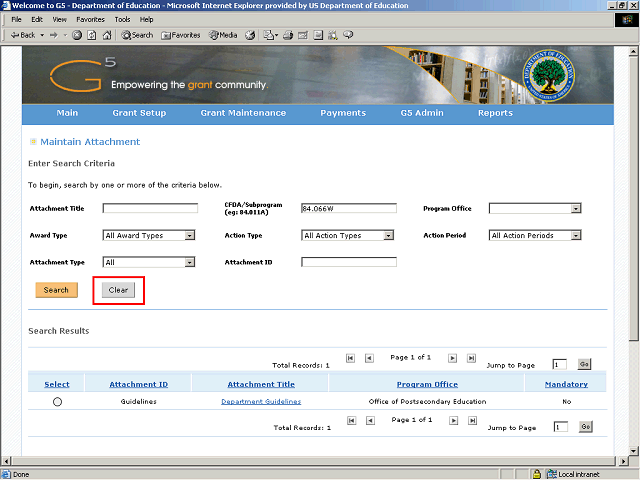Click the Department of Education seal

pyautogui.click(x=549, y=76)
